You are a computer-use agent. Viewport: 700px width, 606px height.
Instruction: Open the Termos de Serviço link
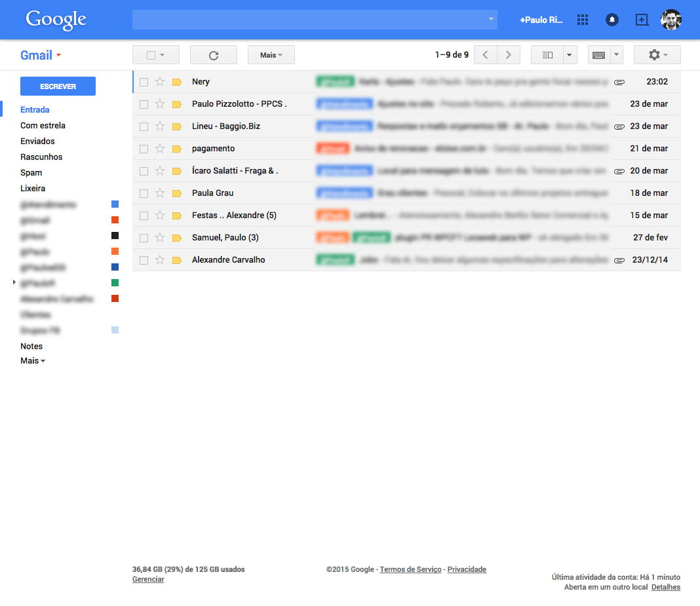click(x=410, y=569)
